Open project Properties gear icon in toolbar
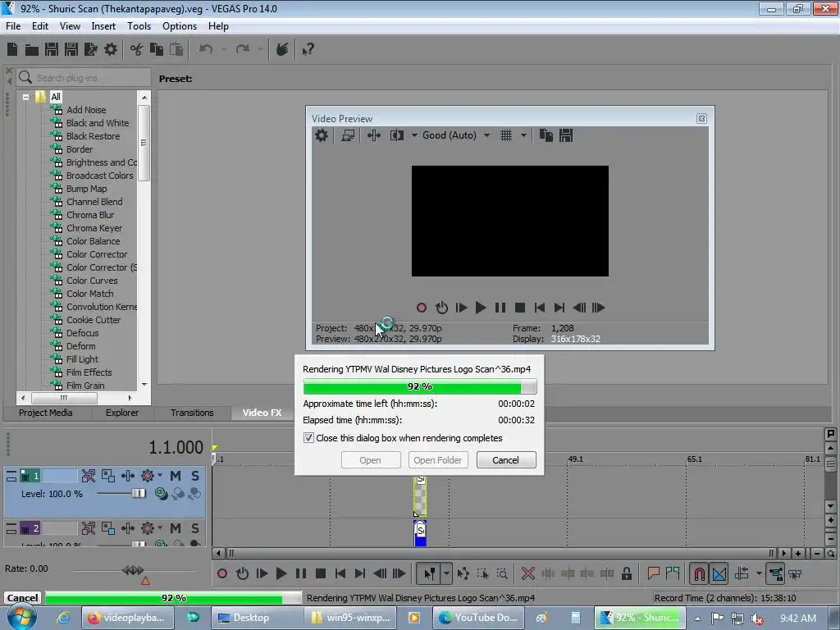The image size is (840, 630). pos(111,50)
